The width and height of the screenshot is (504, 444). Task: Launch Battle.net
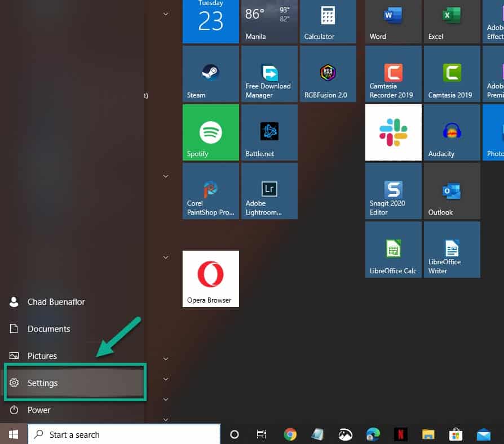pyautogui.click(x=269, y=132)
